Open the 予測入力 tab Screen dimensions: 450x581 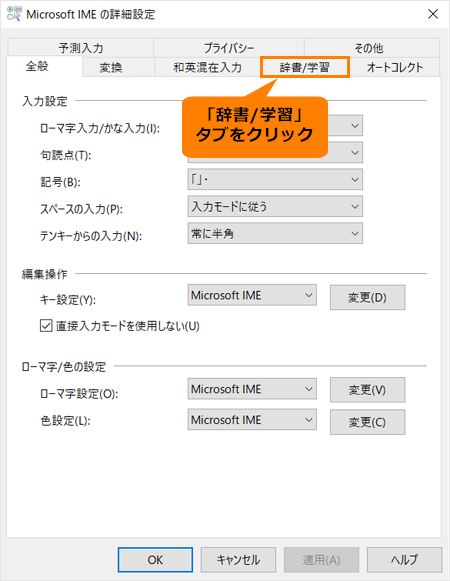click(x=80, y=48)
